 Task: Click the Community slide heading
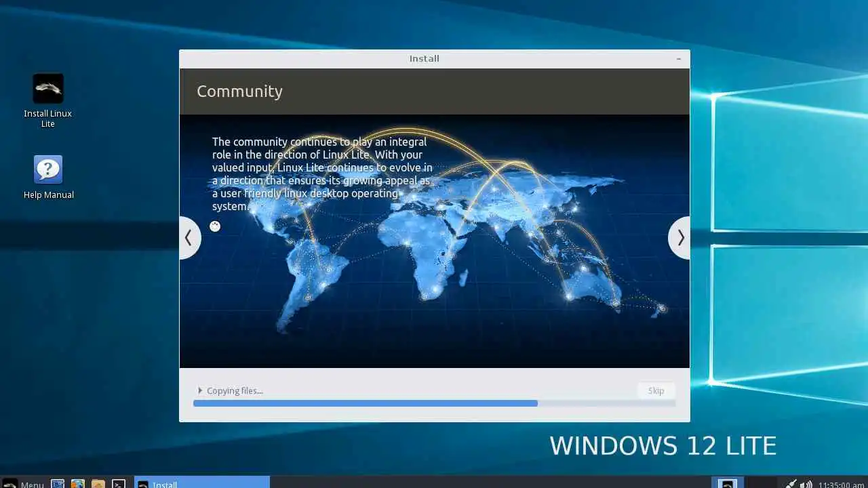pos(239,91)
